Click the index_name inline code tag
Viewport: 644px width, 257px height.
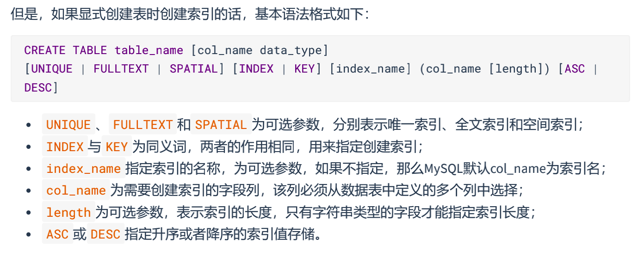coord(84,169)
